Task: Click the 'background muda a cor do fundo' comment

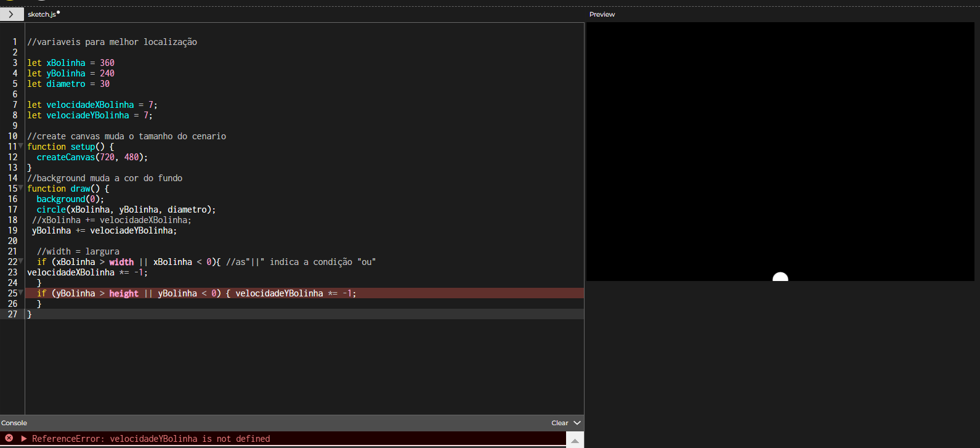Action: [105, 178]
